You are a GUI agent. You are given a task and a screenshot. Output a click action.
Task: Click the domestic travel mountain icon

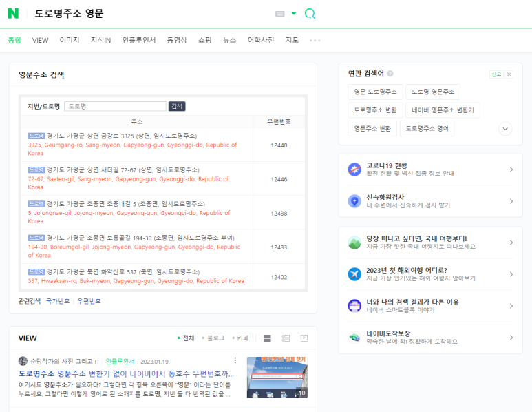(354, 243)
